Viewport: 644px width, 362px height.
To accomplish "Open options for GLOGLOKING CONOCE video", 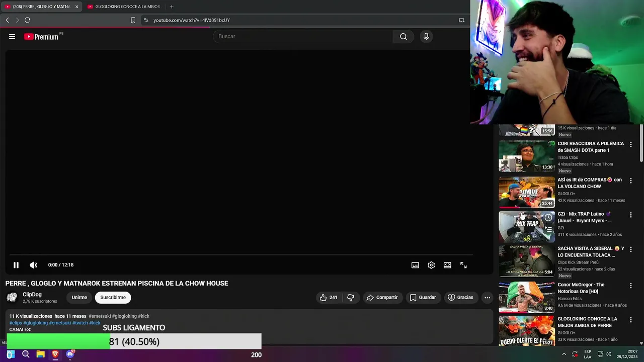I will (631, 320).
